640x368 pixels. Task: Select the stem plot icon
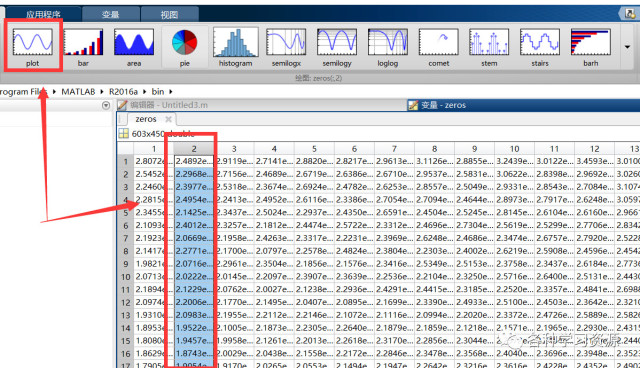pyautogui.click(x=489, y=46)
